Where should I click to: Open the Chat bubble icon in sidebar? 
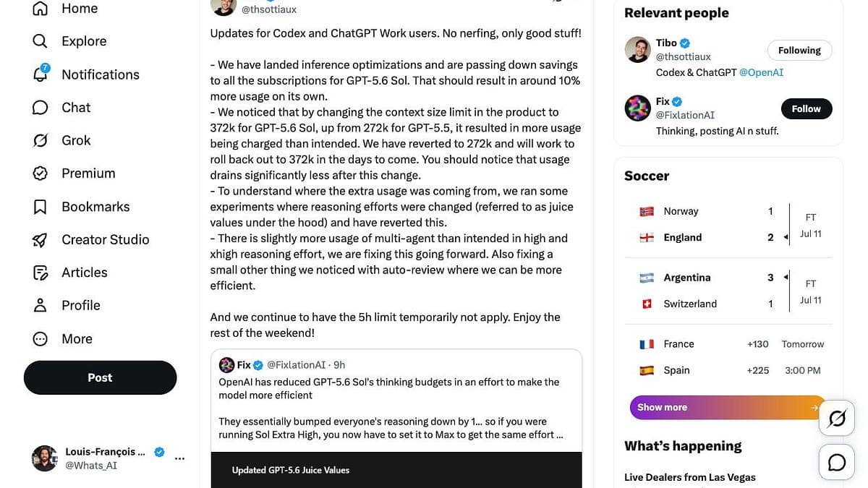tap(41, 107)
